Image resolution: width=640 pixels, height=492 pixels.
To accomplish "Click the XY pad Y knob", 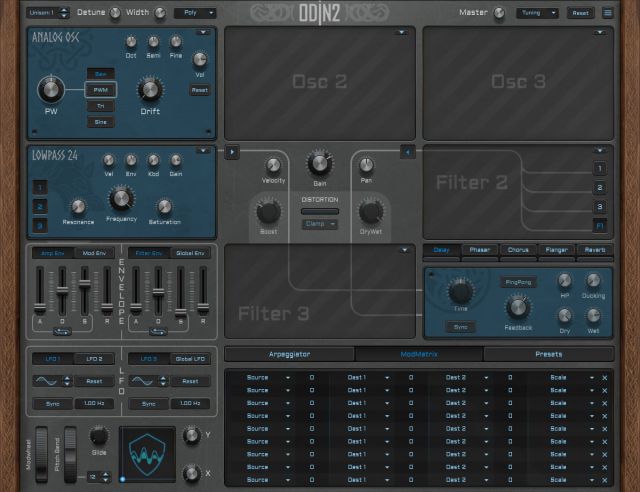I will [191, 435].
